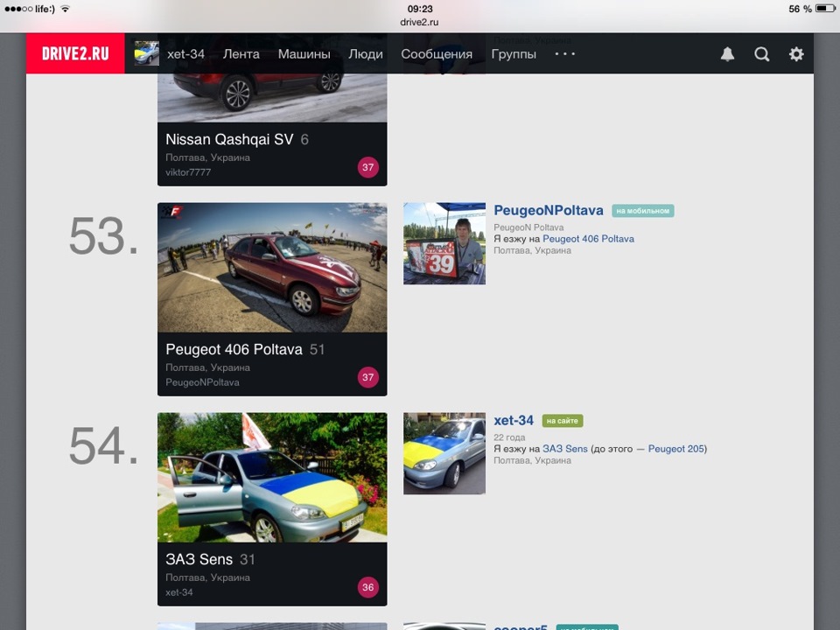Open the PeugeoNPoltava profile link
The height and width of the screenshot is (630, 840).
tap(549, 211)
